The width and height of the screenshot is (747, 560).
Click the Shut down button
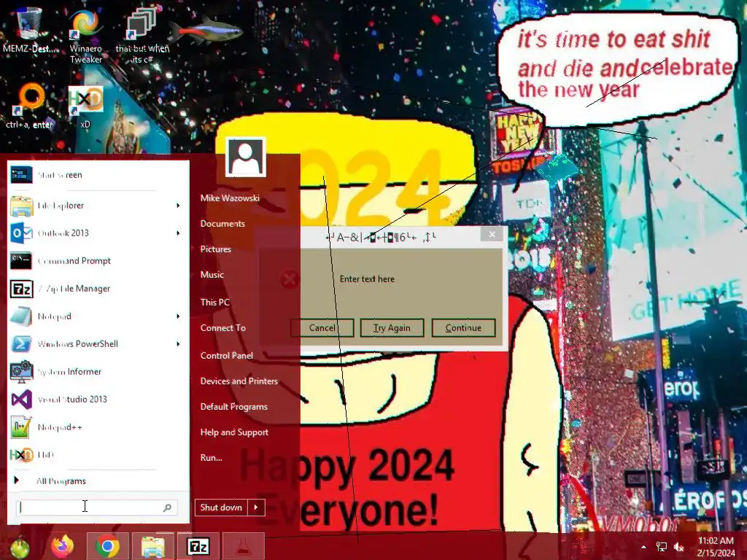(222, 507)
